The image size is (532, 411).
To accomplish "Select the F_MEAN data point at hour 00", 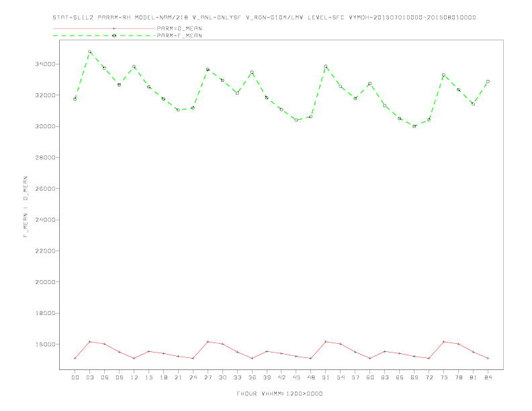I will click(x=75, y=99).
